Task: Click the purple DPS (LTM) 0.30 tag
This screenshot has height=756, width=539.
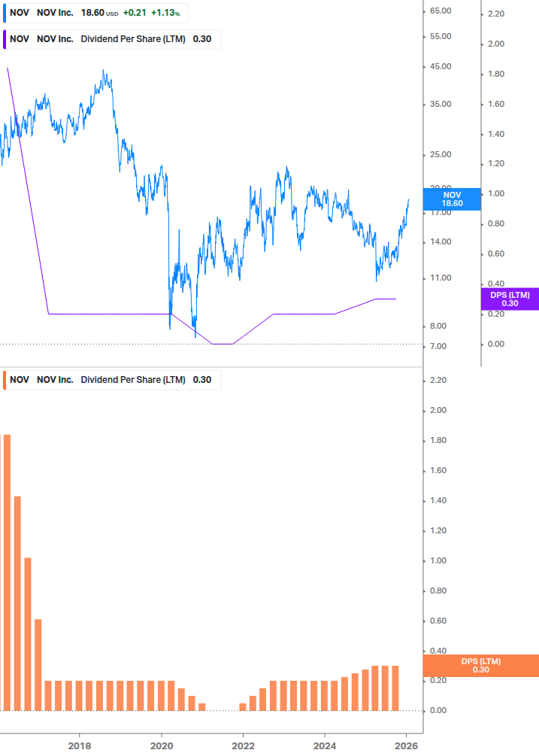Action: [x=510, y=299]
